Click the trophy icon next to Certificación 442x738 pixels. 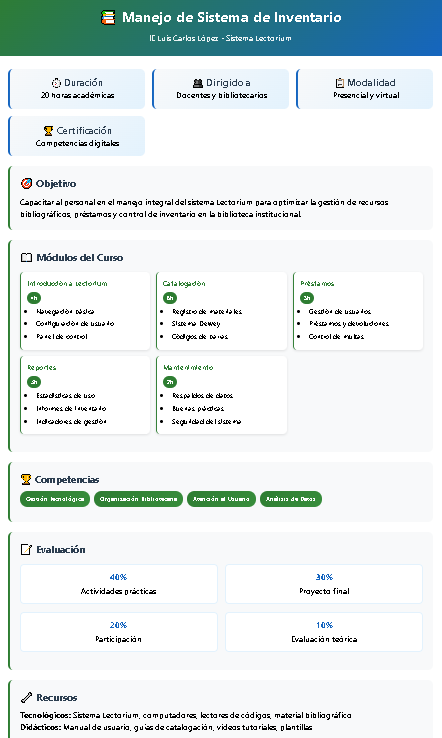tap(48, 131)
